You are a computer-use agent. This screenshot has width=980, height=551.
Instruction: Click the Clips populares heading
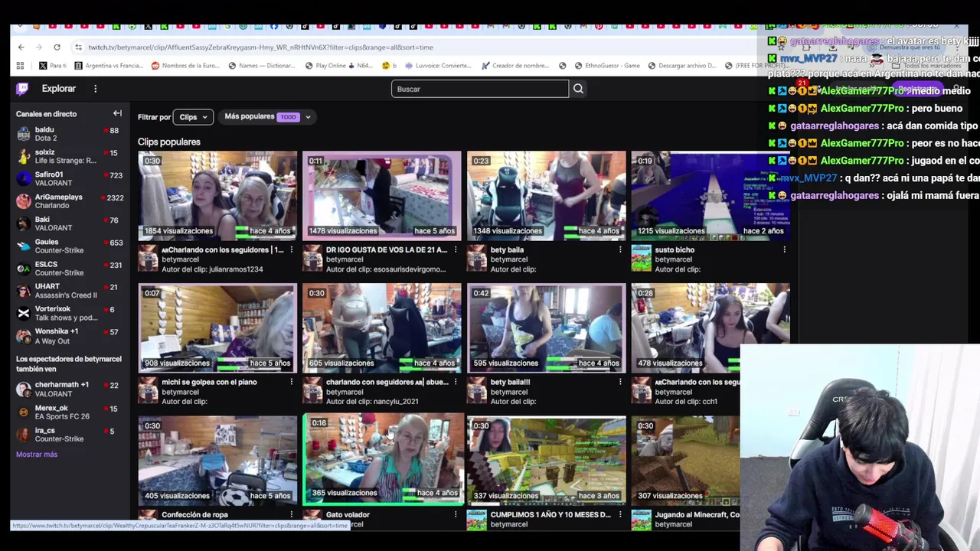pyautogui.click(x=169, y=142)
